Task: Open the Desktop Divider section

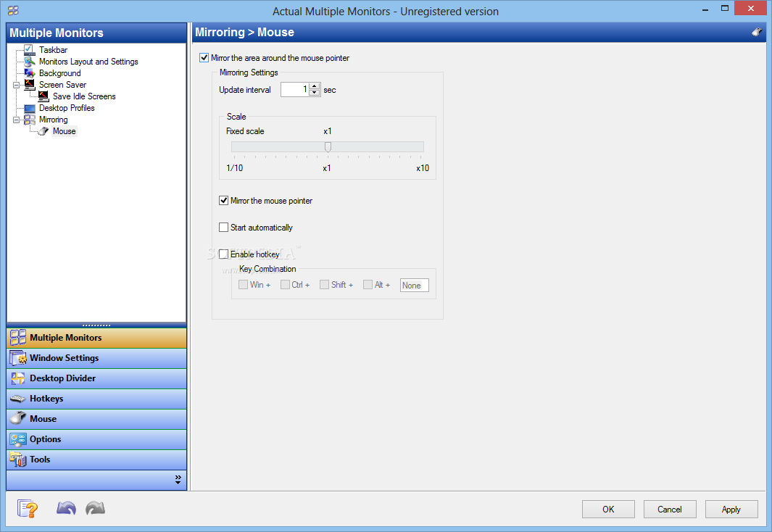Action: 96,378
